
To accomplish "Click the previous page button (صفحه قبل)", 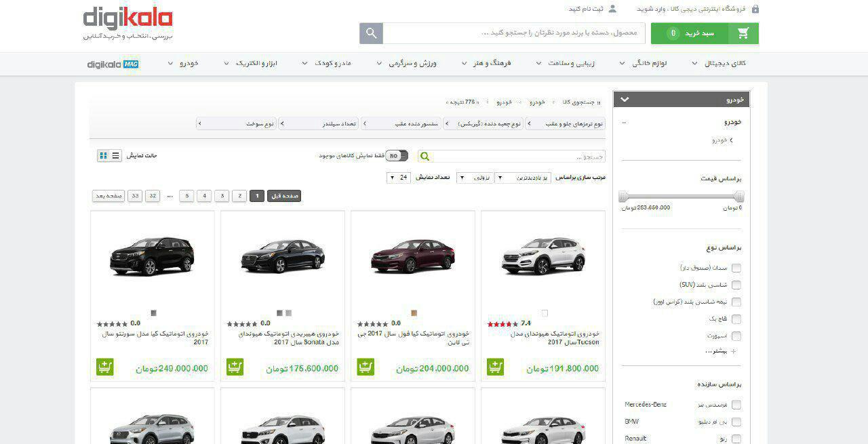I will (284, 196).
